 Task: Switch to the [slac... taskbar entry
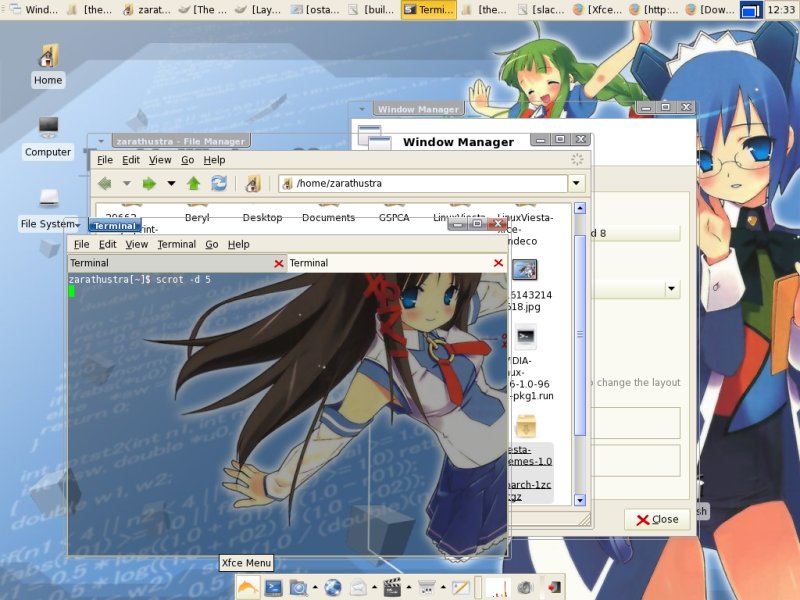[x=541, y=9]
